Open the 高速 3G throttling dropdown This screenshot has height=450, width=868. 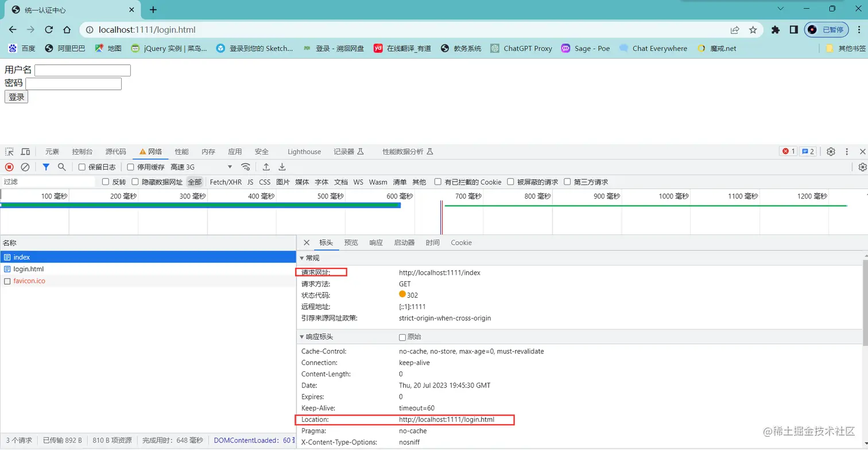pos(201,167)
